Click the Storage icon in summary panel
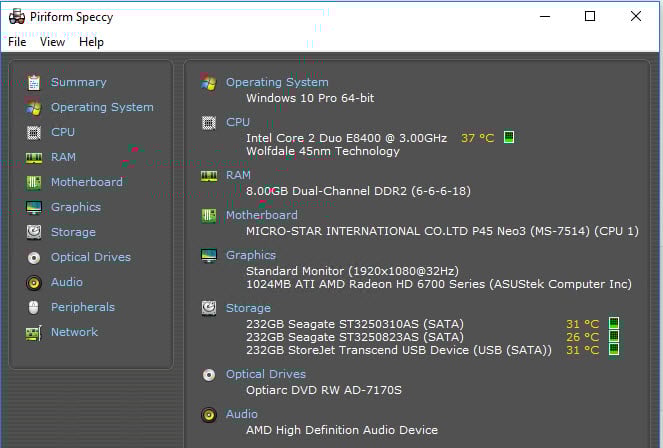 (x=209, y=308)
